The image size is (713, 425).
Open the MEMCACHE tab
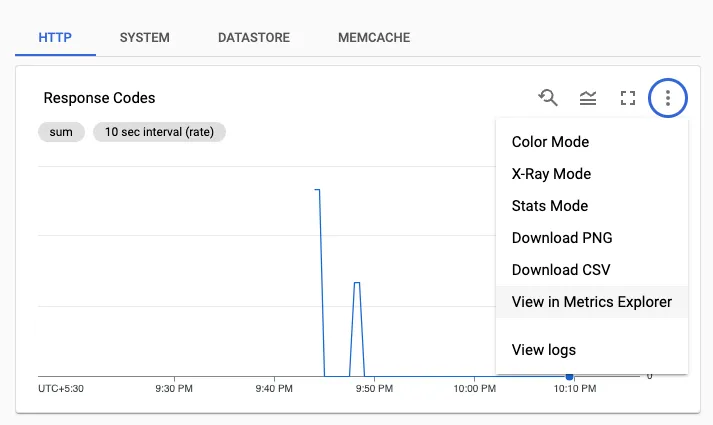coord(373,38)
